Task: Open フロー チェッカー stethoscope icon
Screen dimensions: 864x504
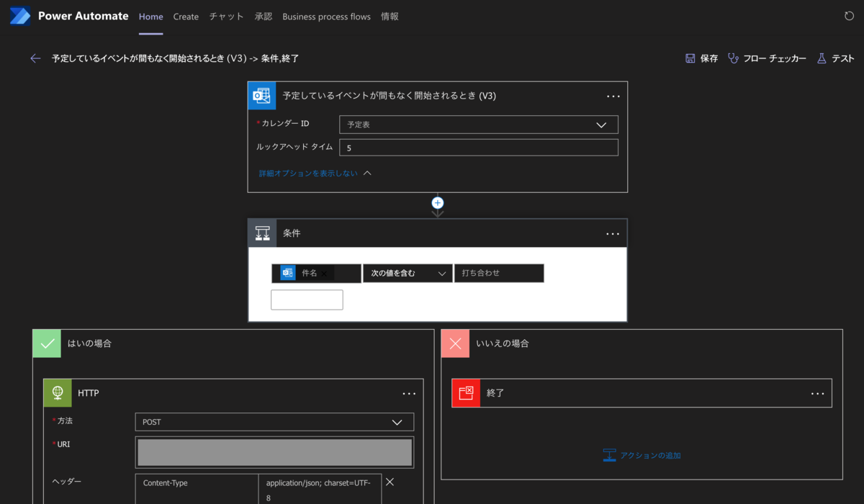Action: (733, 58)
